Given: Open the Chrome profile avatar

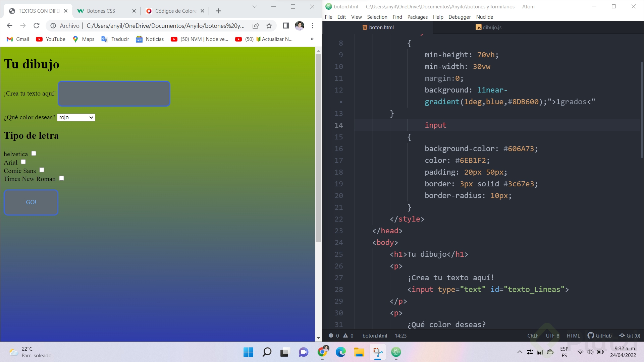Looking at the screenshot, I should point(299,25).
